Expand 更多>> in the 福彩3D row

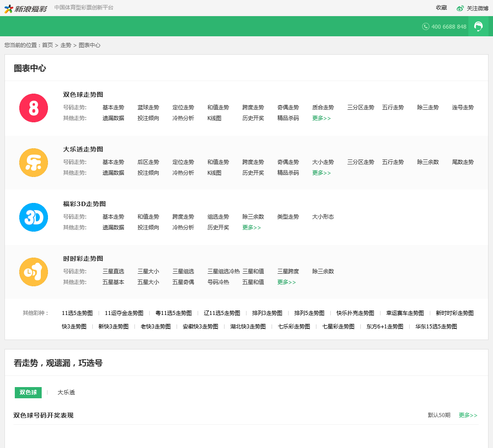251,228
